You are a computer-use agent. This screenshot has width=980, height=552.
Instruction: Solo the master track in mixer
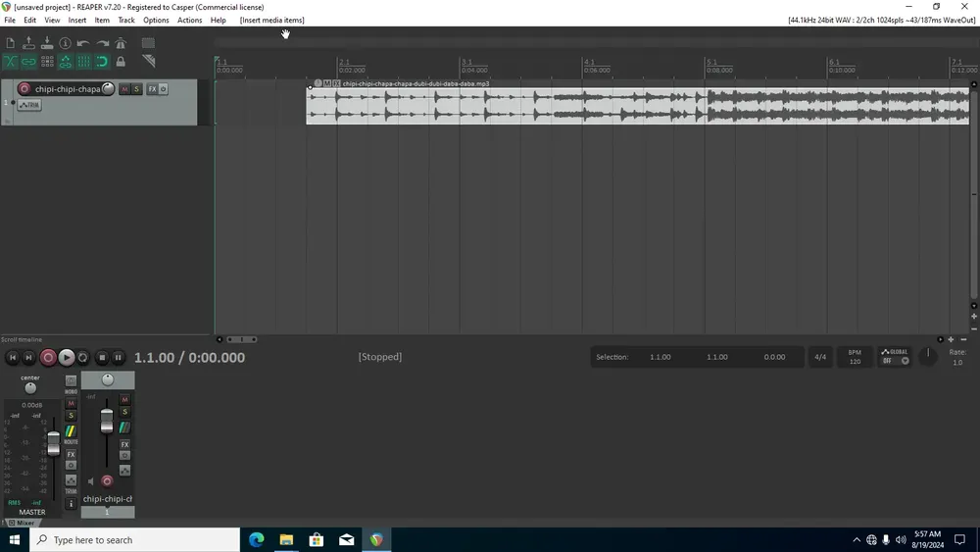(71, 416)
